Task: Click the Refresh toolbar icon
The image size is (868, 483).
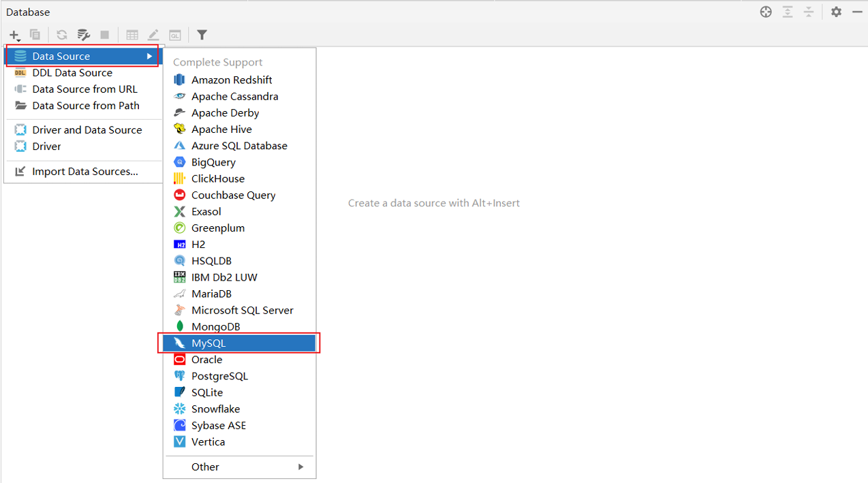Action: (62, 35)
